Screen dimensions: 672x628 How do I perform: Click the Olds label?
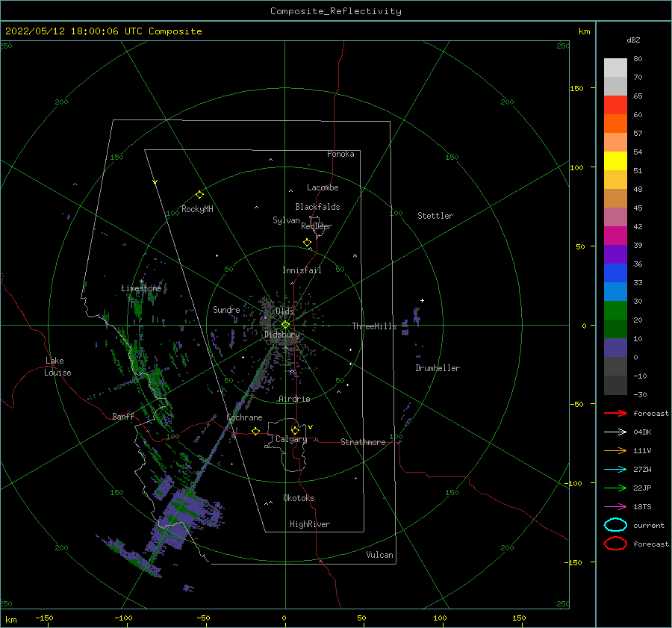tap(284, 311)
